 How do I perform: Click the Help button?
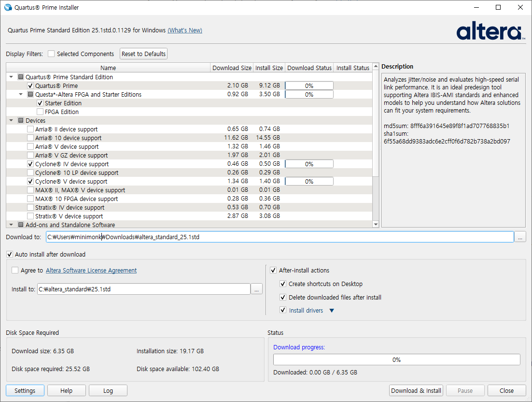coord(67,390)
